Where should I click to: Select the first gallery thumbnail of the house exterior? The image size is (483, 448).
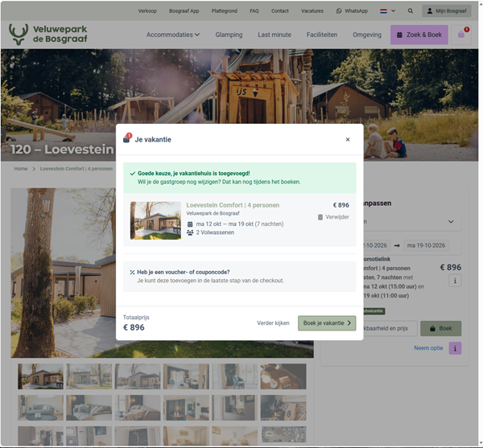click(x=41, y=376)
